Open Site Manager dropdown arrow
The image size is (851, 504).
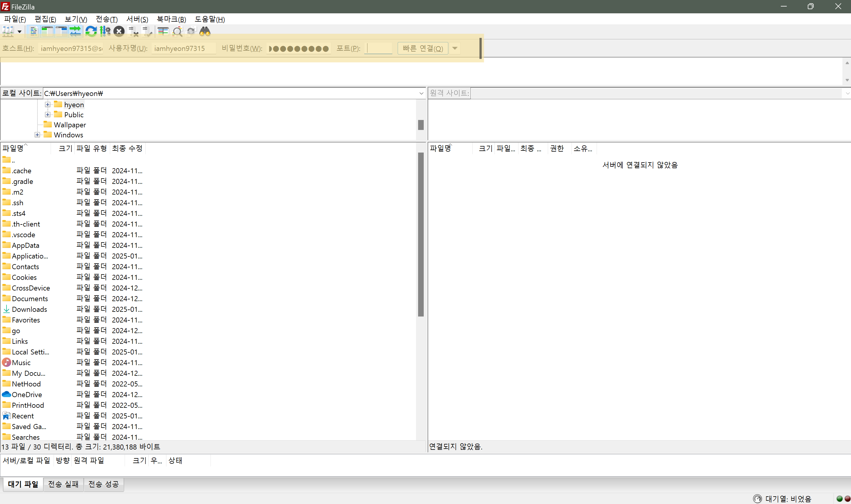click(x=19, y=32)
